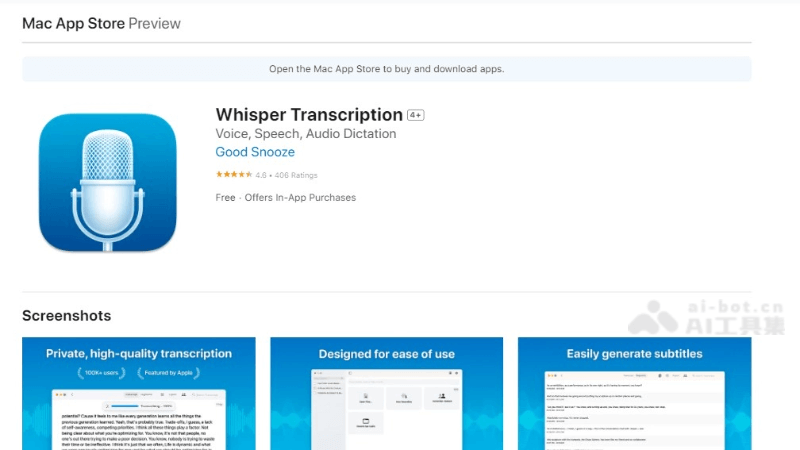Click the orange star rating icons
Image resolution: width=800 pixels, height=450 pixels.
coord(233,175)
